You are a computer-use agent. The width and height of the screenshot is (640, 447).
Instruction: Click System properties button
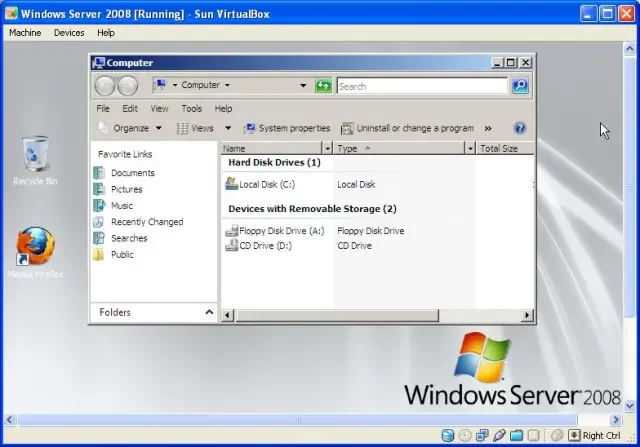[287, 128]
